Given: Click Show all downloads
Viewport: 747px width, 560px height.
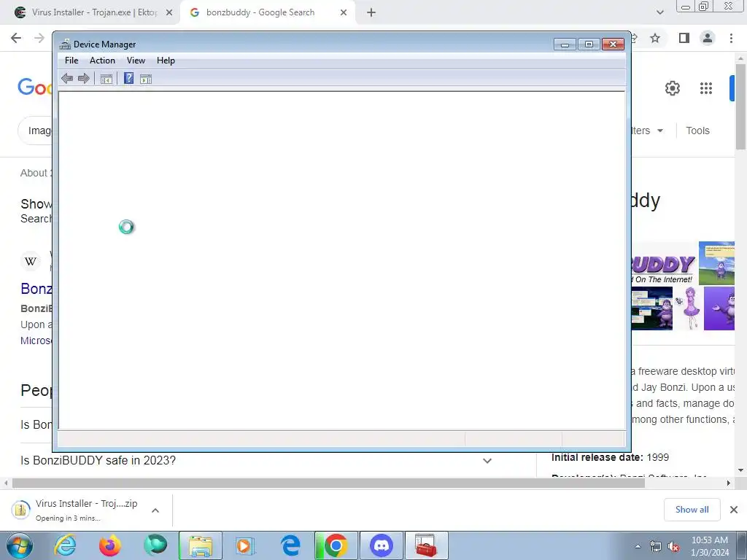Looking at the screenshot, I should point(692,510).
